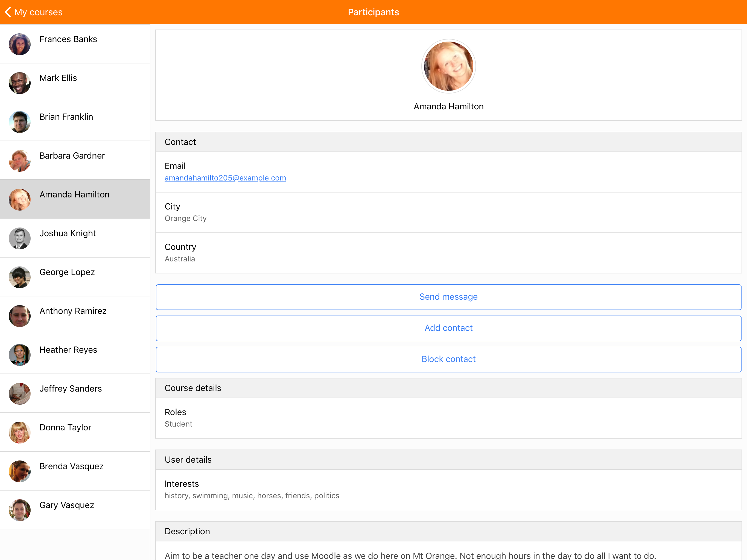Screen dimensions: 747x560
Task: Click Amanda Hamilton's list avatar
Action: [20, 199]
